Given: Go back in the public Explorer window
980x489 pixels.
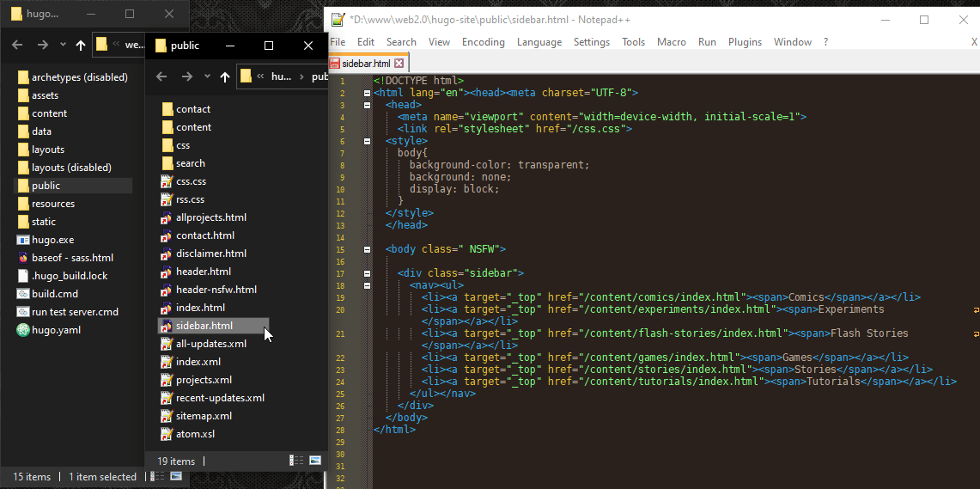Looking at the screenshot, I should pyautogui.click(x=161, y=76).
